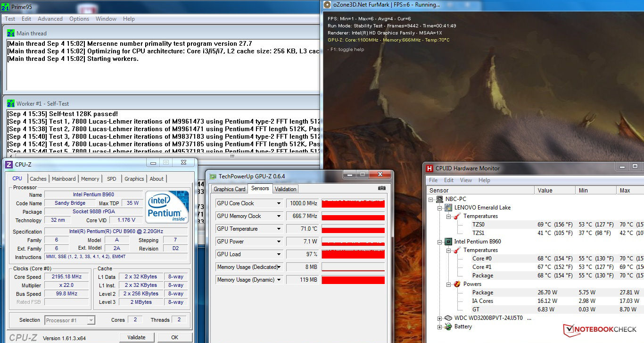The image size is (644, 343).
Task: Open Help menu in Hardware Monitor
Action: [x=484, y=180]
